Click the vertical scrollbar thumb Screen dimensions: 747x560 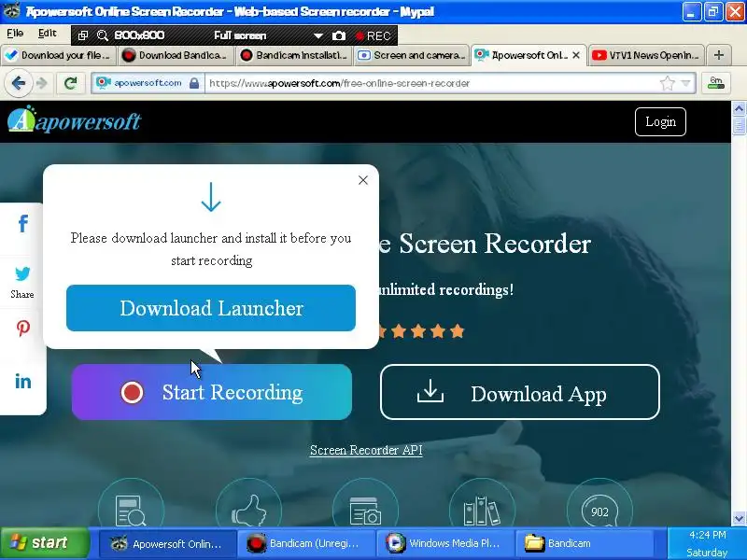tap(739, 125)
